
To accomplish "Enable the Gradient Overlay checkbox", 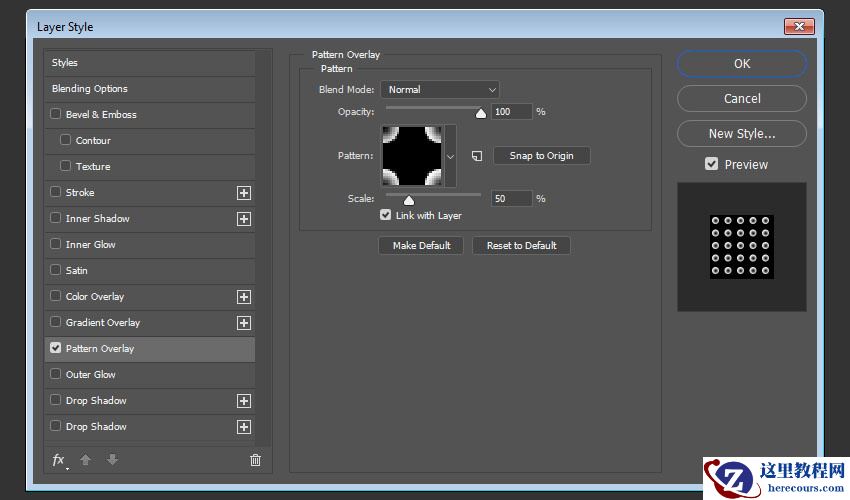I will [55, 322].
